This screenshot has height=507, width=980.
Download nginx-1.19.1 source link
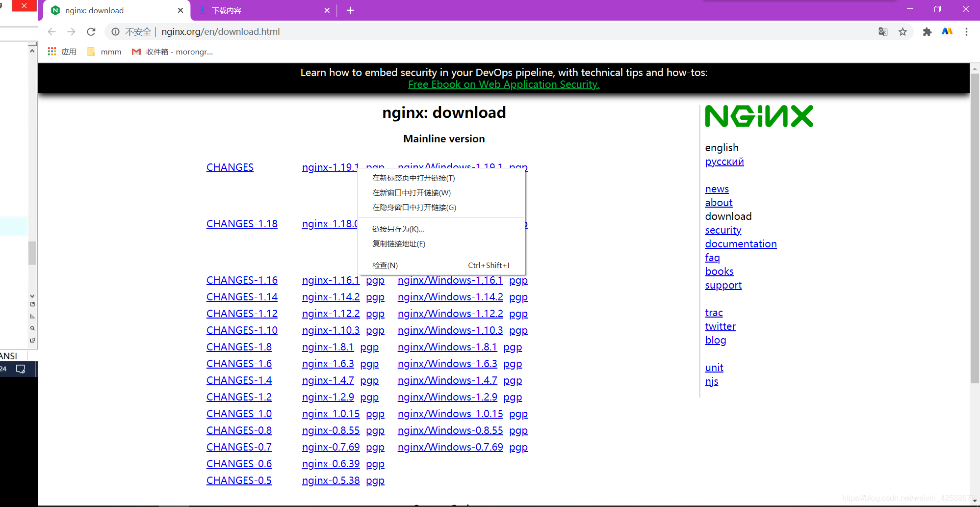330,167
